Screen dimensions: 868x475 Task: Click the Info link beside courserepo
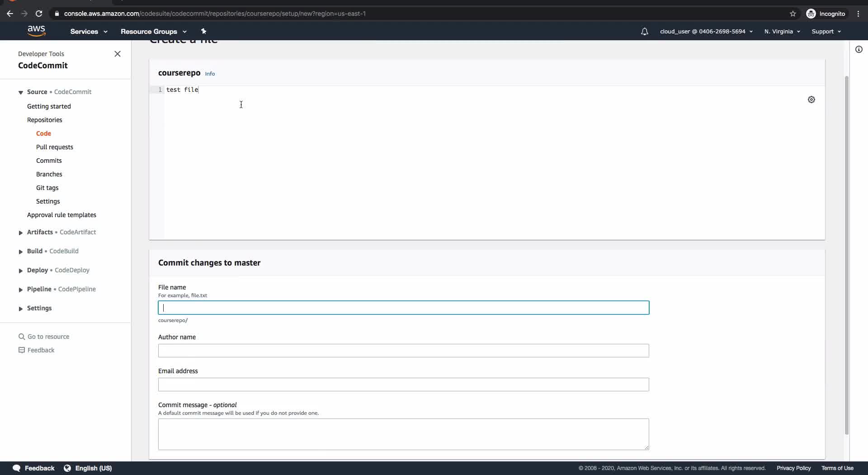coord(210,74)
